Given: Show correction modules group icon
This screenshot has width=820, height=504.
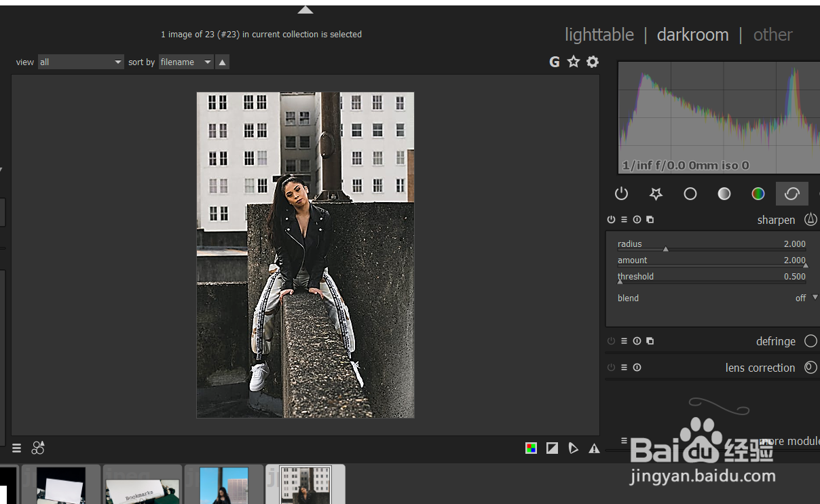Looking at the screenshot, I should click(792, 194).
